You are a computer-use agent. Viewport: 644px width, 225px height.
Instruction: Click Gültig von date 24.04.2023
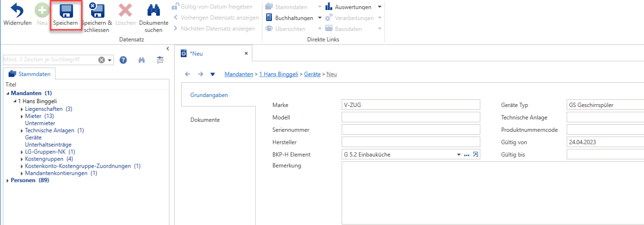coord(605,142)
